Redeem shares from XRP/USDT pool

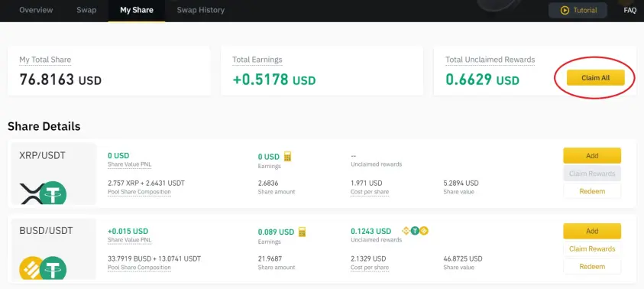pos(592,191)
